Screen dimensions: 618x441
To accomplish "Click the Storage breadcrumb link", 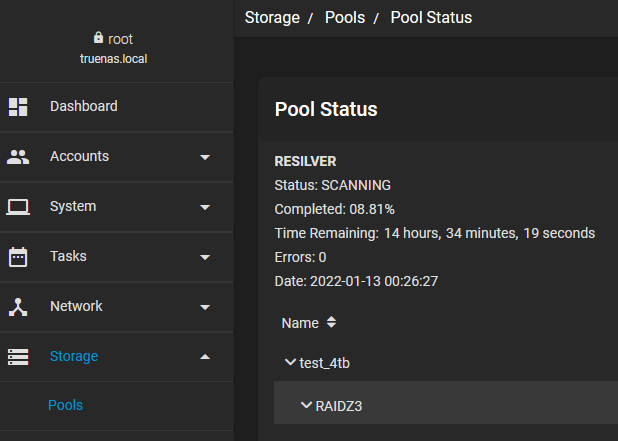I will [x=272, y=18].
